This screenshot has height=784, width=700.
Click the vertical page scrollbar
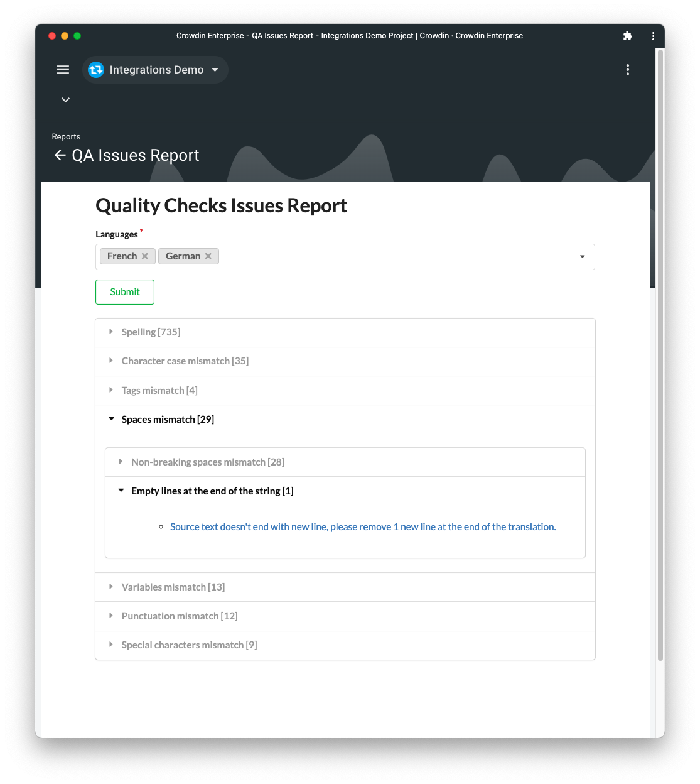[x=660, y=354]
